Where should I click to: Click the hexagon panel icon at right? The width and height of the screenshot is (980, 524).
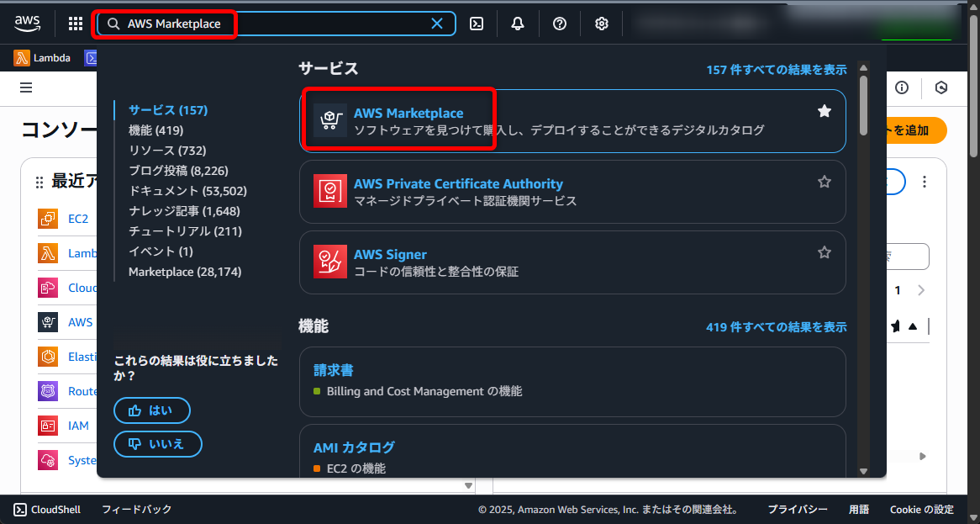[941, 87]
